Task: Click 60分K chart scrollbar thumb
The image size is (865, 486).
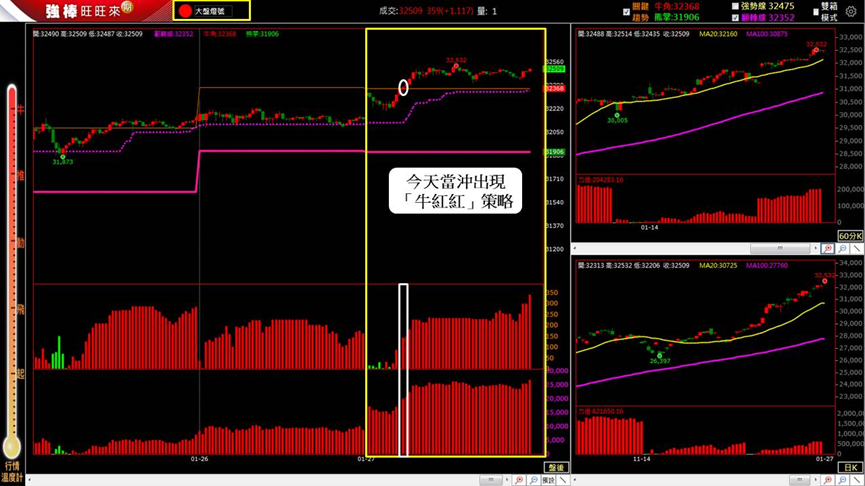Action: pyautogui.click(x=780, y=249)
